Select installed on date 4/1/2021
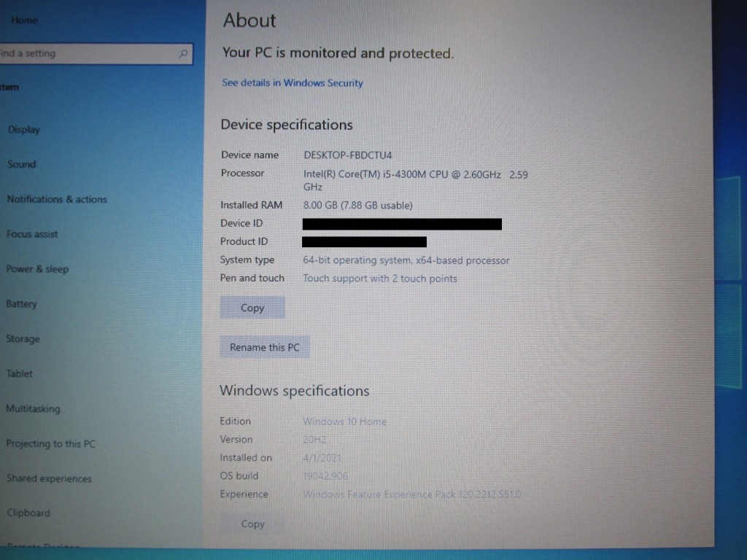The height and width of the screenshot is (560, 747). coord(322,458)
